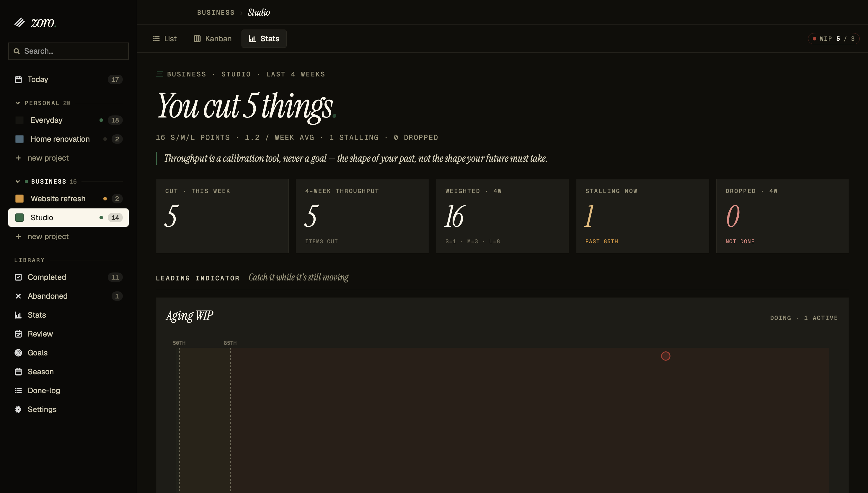The height and width of the screenshot is (493, 868).
Task: Open Abandoned via the X icon
Action: [x=18, y=296]
